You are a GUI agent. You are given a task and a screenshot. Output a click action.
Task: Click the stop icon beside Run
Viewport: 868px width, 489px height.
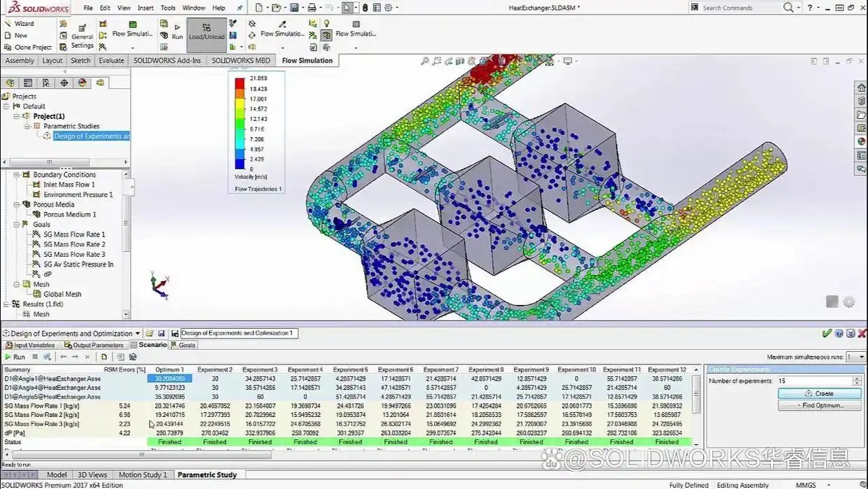point(35,357)
